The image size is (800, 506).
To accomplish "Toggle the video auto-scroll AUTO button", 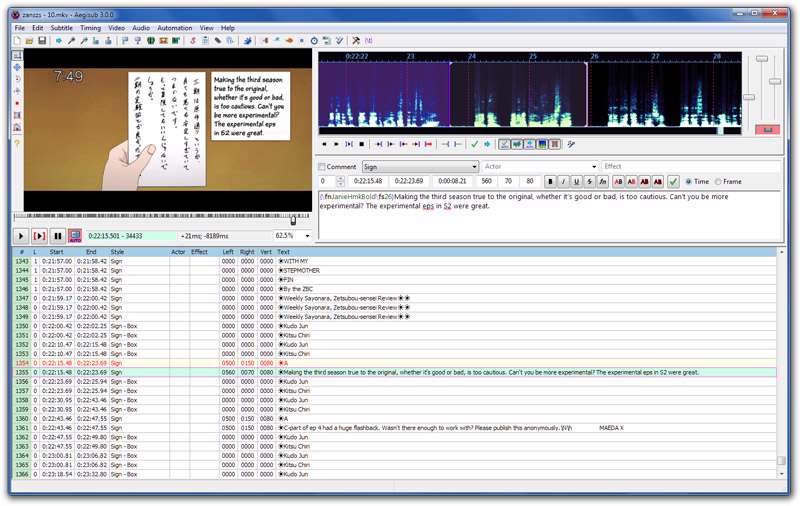I will coord(75,236).
